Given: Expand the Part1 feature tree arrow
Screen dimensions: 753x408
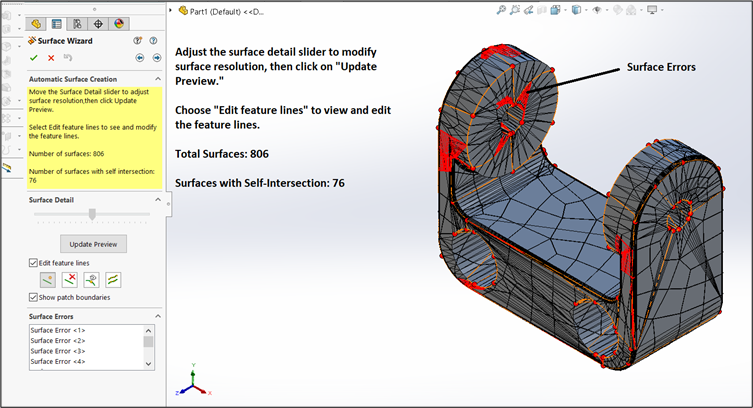Looking at the screenshot, I should (172, 10).
